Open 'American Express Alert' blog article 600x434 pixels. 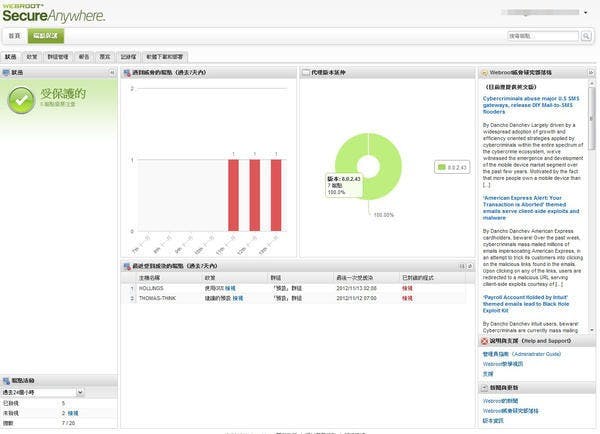tap(531, 208)
